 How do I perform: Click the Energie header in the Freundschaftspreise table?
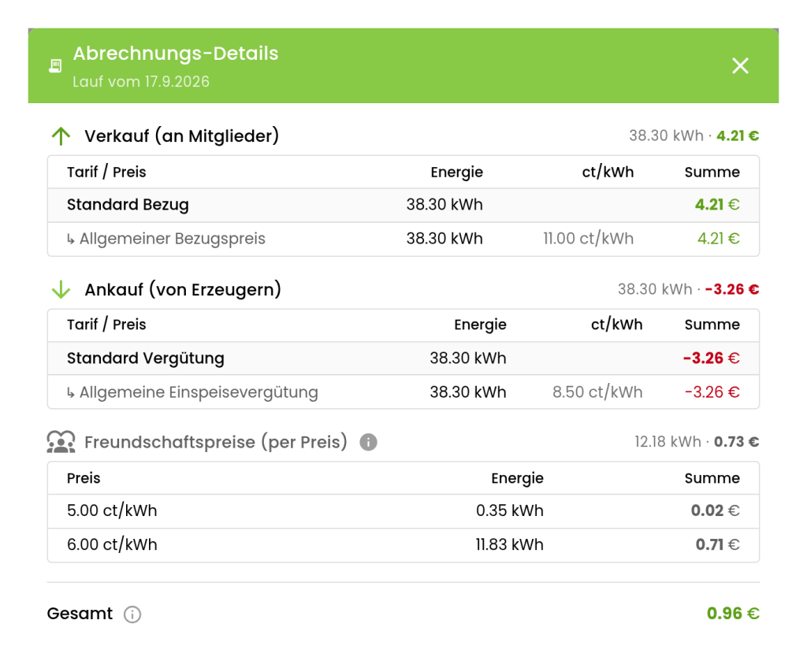[517, 478]
